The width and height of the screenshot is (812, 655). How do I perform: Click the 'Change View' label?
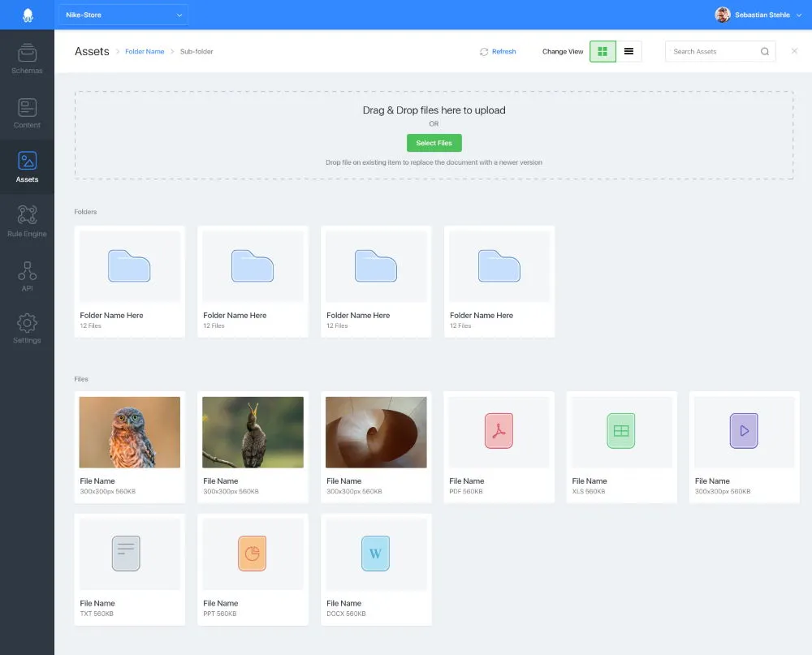(x=563, y=51)
